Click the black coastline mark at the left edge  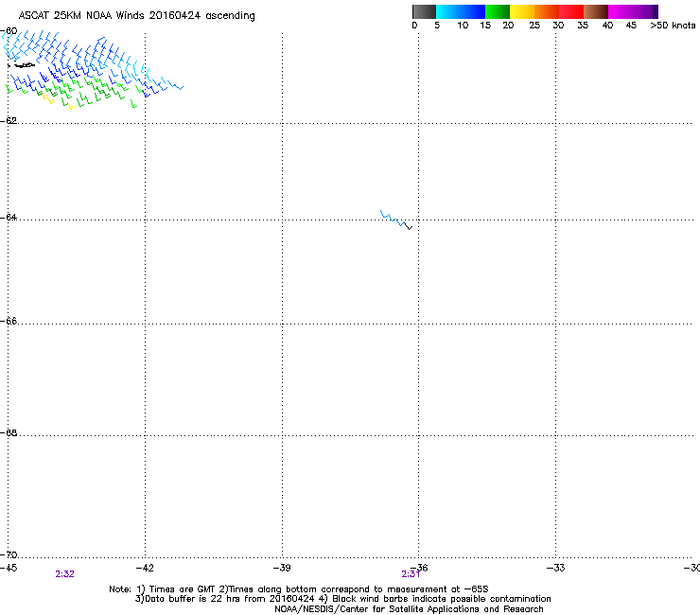point(22,65)
